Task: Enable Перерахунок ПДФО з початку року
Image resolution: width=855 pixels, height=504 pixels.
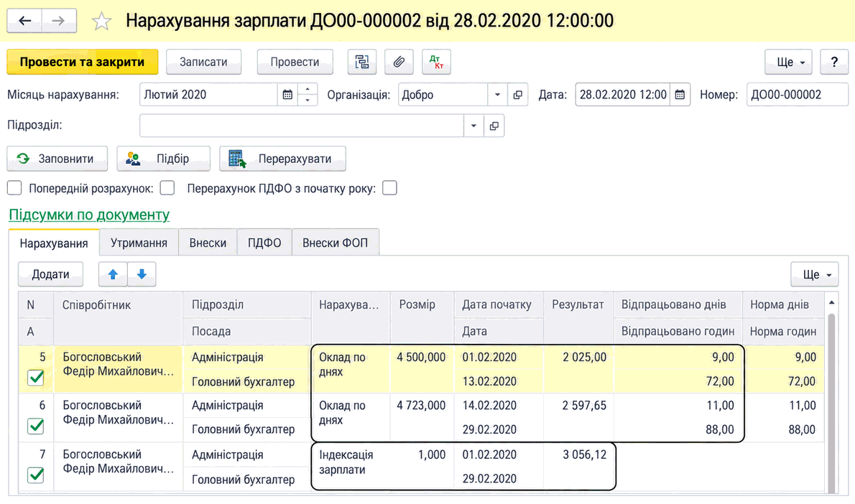Action: (x=390, y=188)
